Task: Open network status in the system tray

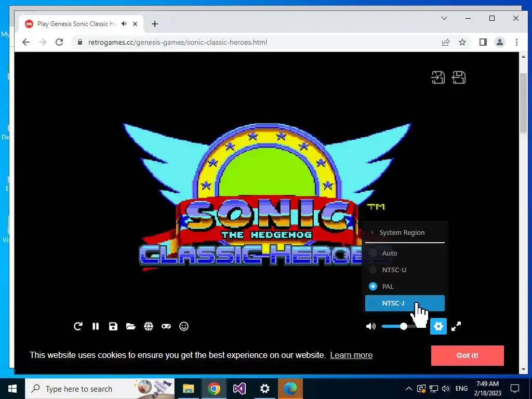Action: pos(433,389)
